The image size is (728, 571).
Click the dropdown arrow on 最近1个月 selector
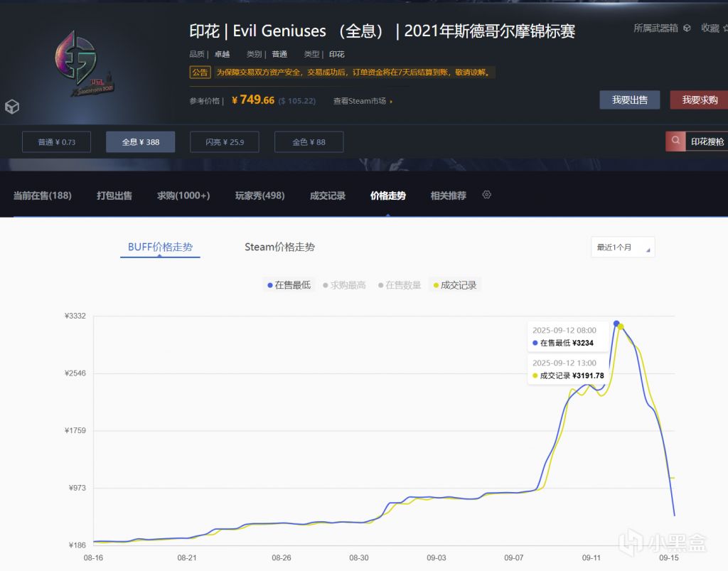point(648,249)
